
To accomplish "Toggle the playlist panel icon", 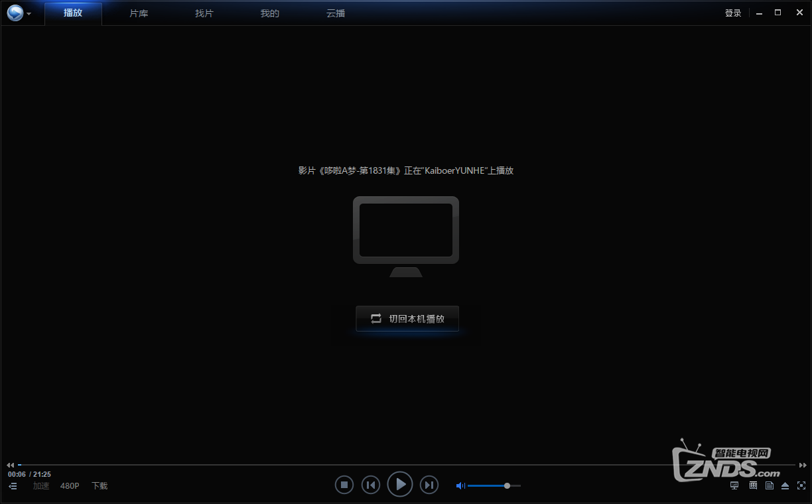I will click(x=13, y=486).
